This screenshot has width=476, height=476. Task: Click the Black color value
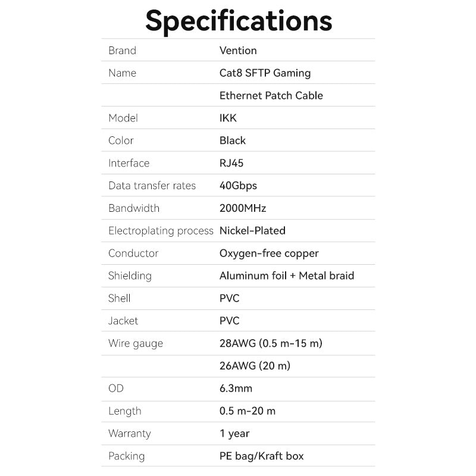point(233,140)
